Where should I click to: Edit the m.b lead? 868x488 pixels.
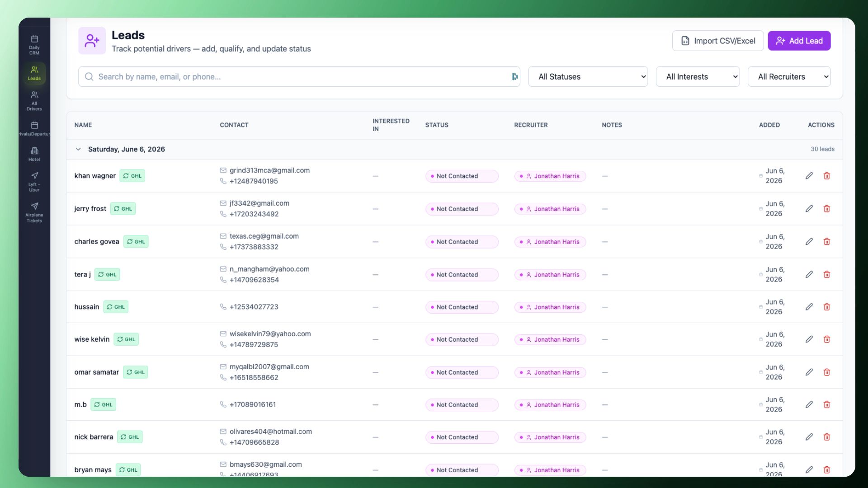tap(809, 405)
